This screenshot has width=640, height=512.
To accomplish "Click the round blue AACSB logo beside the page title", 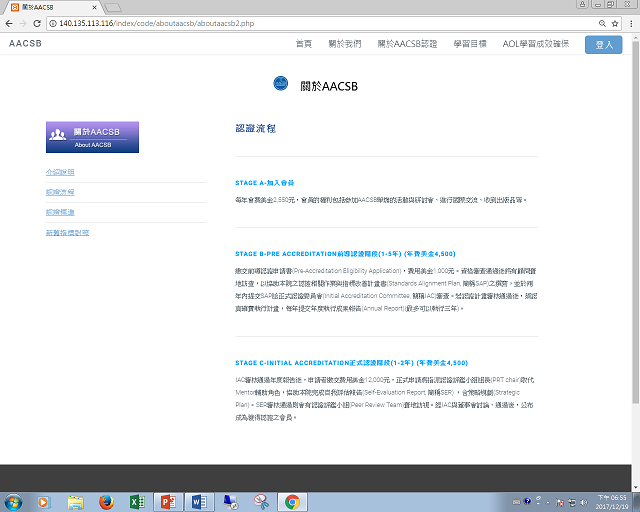I will [x=280, y=83].
